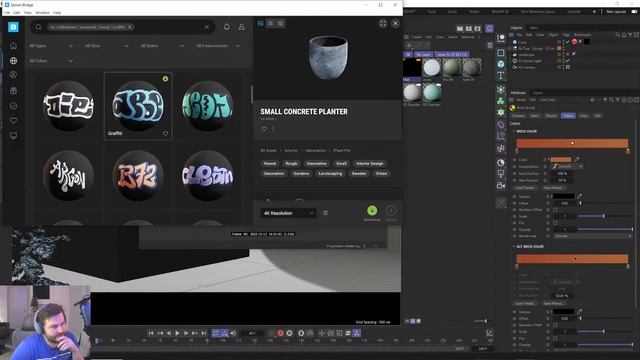Click the notifications bell in Bridge
This screenshot has width=640, height=360.
[227, 27]
